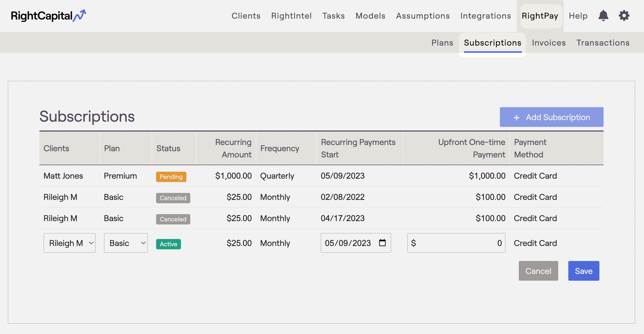Select Matt Jones client cell
This screenshot has width=644, height=334.
pos(63,176)
